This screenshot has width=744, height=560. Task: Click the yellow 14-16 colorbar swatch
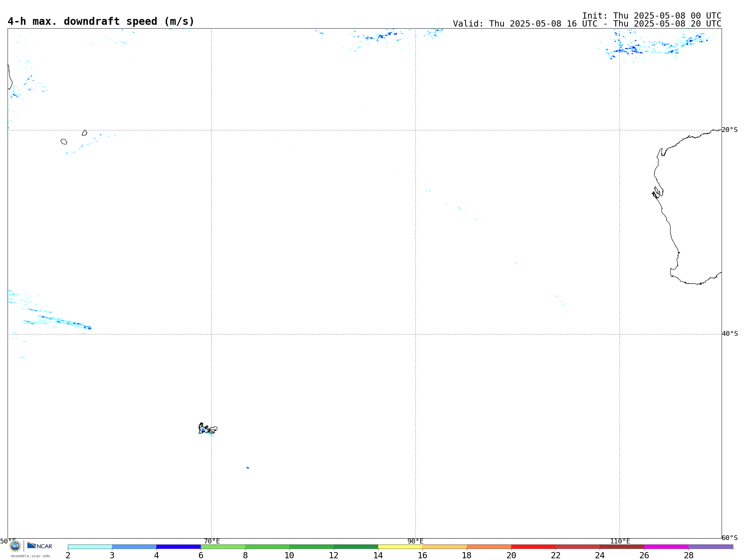[400, 547]
